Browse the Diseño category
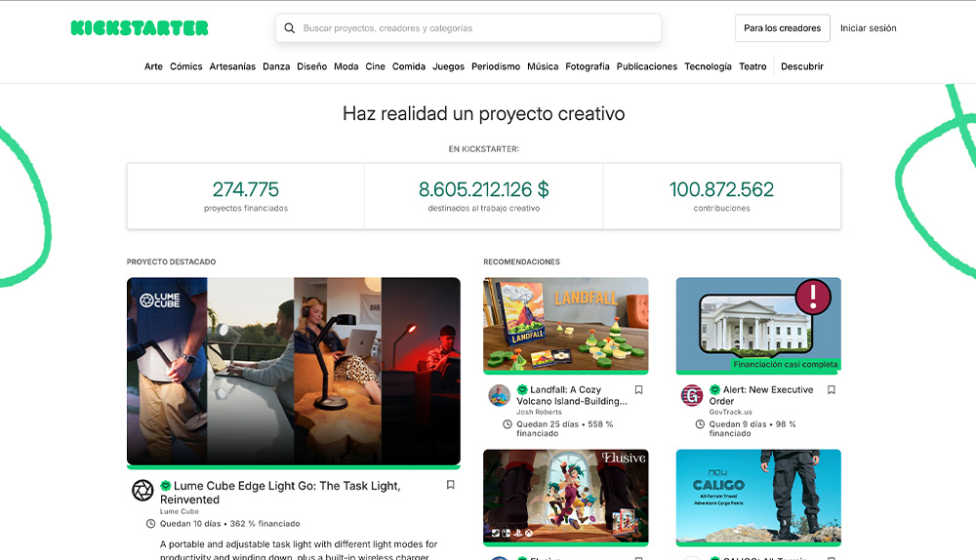 click(312, 66)
